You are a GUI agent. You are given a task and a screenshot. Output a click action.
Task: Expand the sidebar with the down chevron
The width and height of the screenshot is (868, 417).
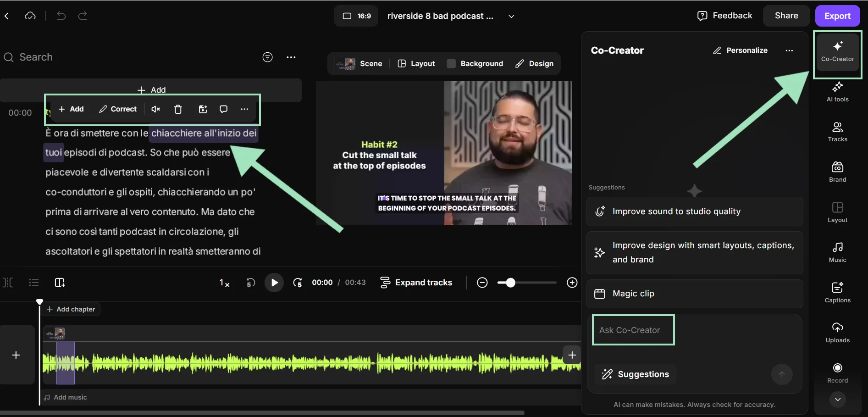837,400
